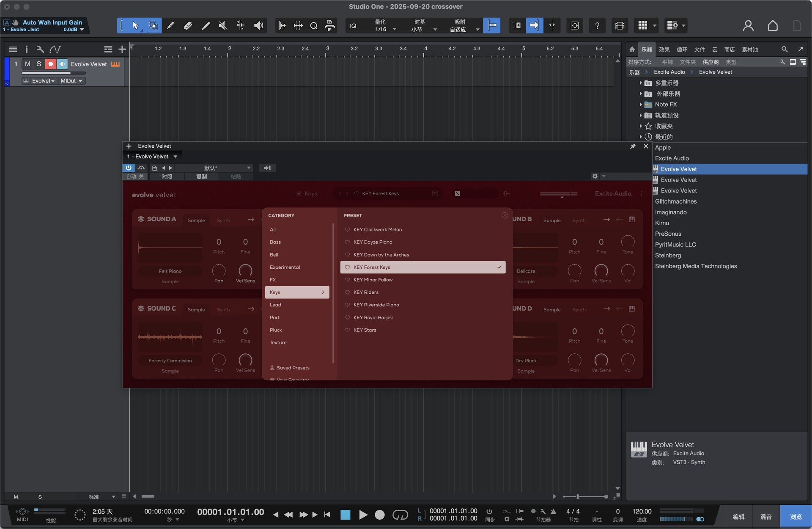Toggle loop playback in transport
Screen dimensions: 812x529
coord(400,515)
